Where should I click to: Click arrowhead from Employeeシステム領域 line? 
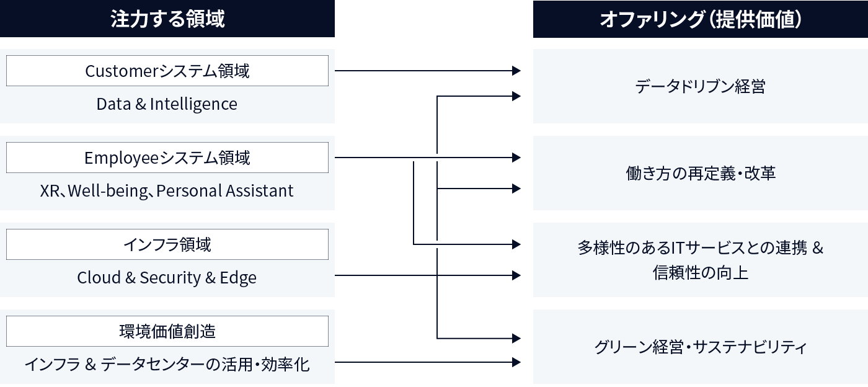pyautogui.click(x=516, y=158)
